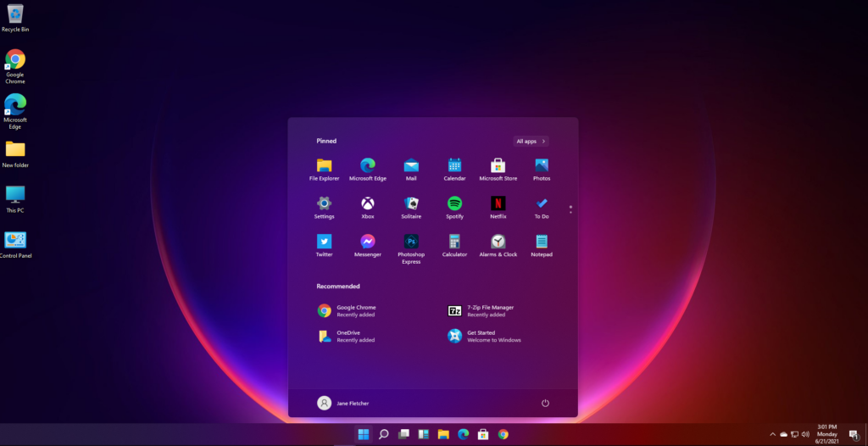
Task: Open File Explorer on the taskbar
Action: click(x=443, y=434)
